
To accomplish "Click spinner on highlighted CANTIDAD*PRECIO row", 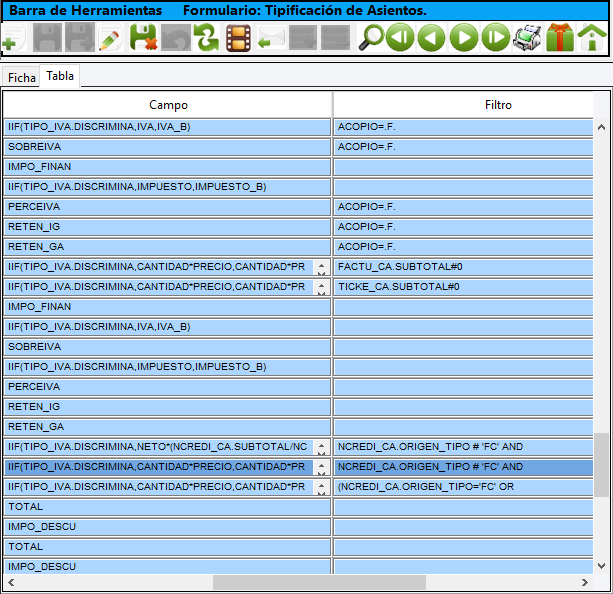I will pyautogui.click(x=321, y=467).
